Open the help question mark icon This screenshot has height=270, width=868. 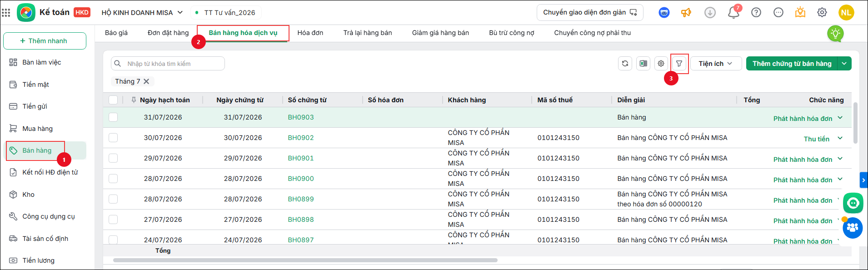click(756, 13)
